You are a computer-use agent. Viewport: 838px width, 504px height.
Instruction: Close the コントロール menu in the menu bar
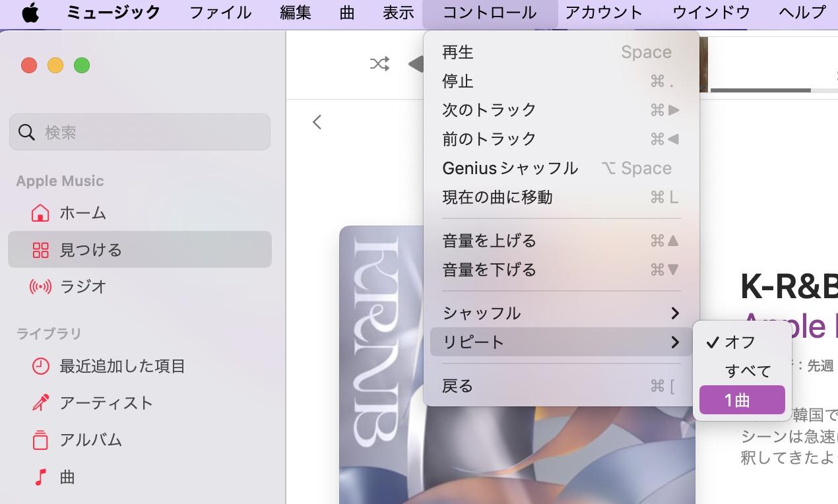pyautogui.click(x=490, y=13)
